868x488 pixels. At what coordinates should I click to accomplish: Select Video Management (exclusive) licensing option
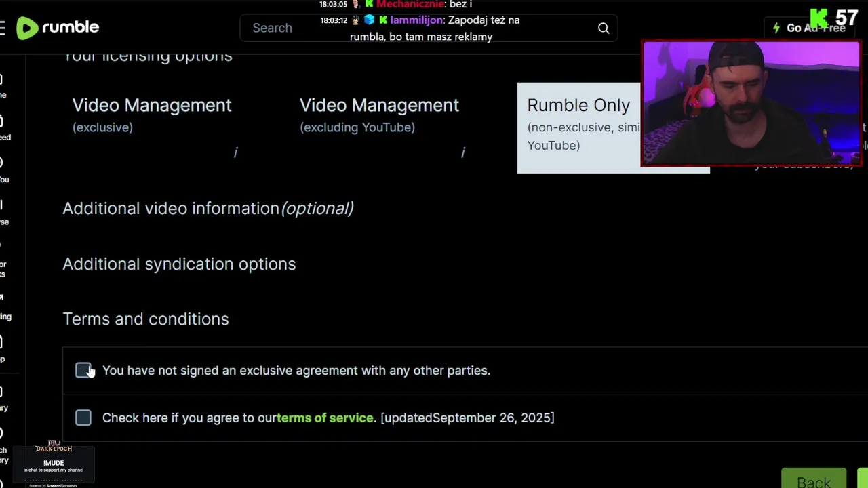tap(159, 128)
